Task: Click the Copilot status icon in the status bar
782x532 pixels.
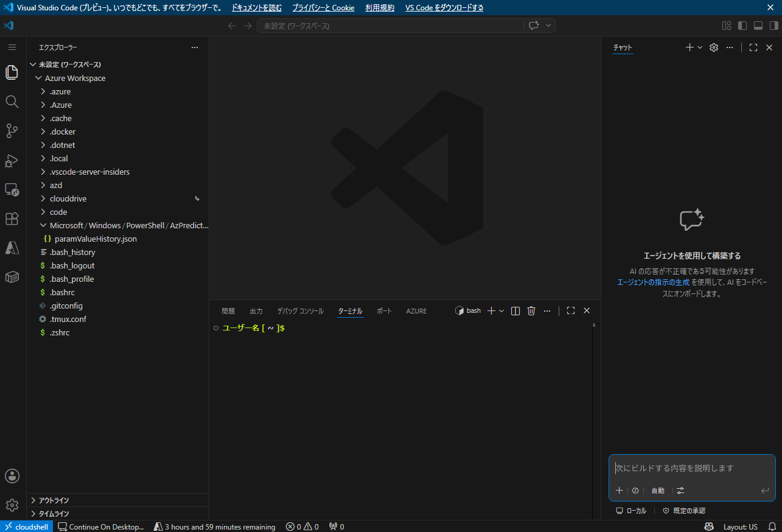Action: (x=709, y=527)
